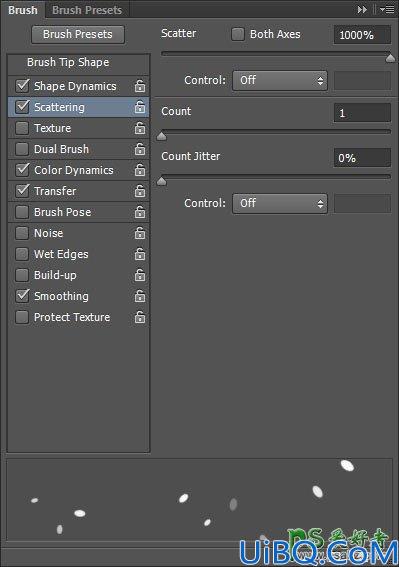Click the lock icon beside Texture

pyautogui.click(x=140, y=128)
